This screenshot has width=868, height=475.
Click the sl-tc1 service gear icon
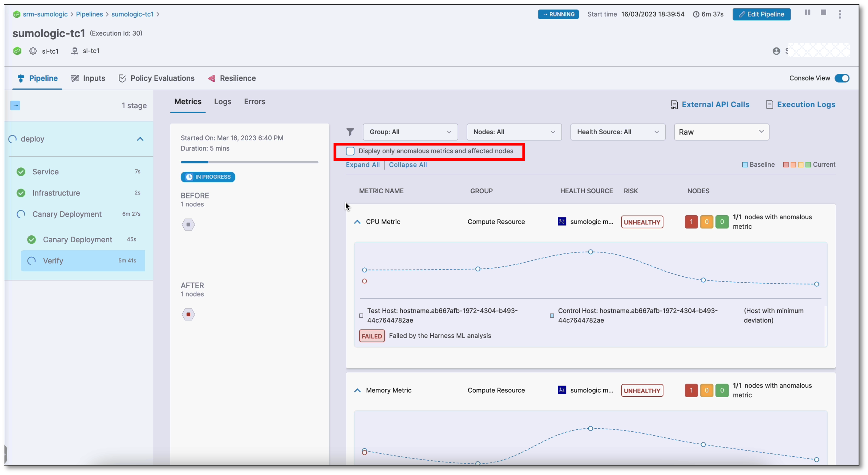pos(33,51)
